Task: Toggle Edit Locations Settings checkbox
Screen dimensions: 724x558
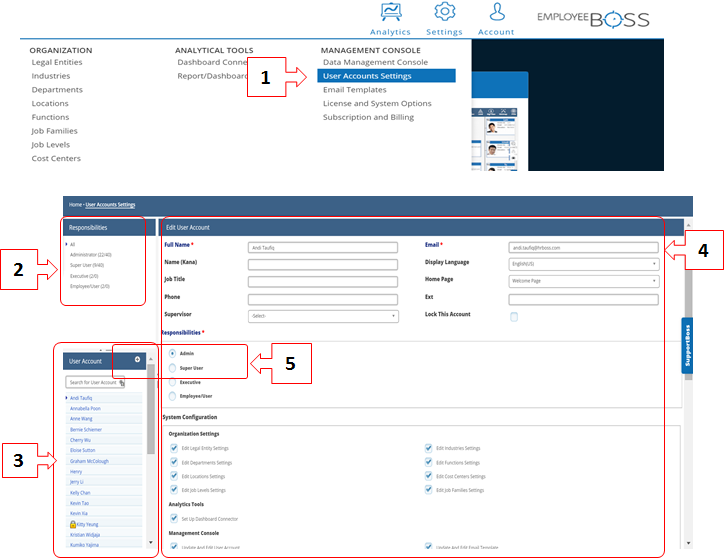Action: 174,476
